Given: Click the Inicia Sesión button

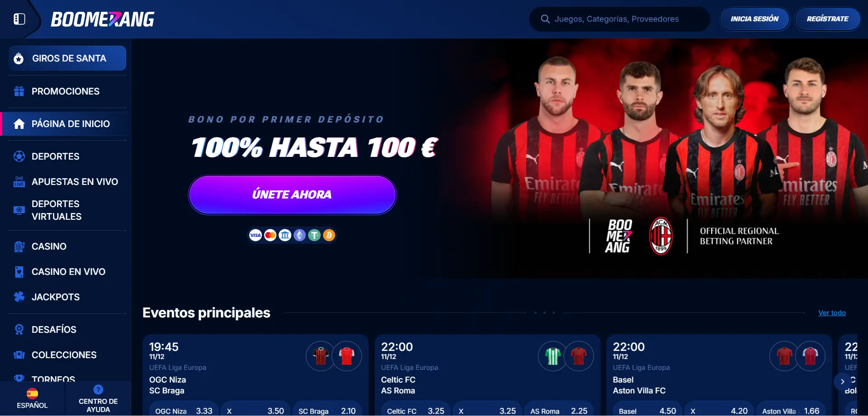Looking at the screenshot, I should (x=754, y=19).
